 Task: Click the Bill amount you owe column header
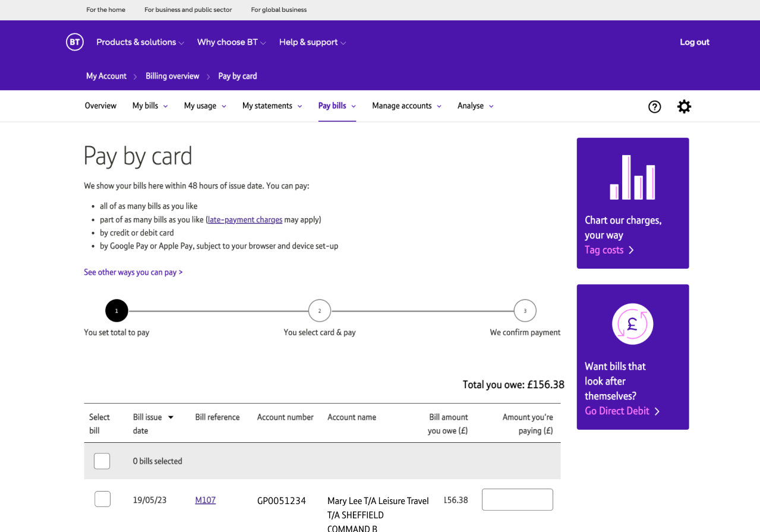click(448, 424)
